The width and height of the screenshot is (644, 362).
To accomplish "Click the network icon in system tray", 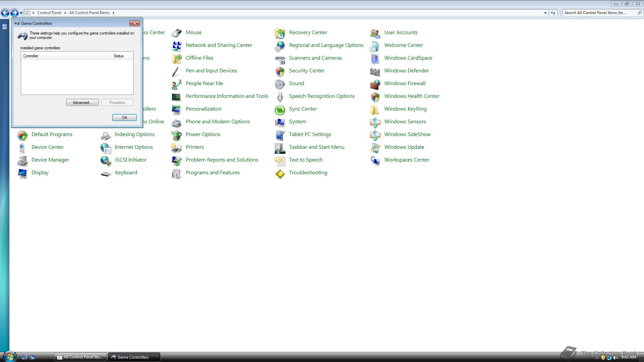I will 609,358.
